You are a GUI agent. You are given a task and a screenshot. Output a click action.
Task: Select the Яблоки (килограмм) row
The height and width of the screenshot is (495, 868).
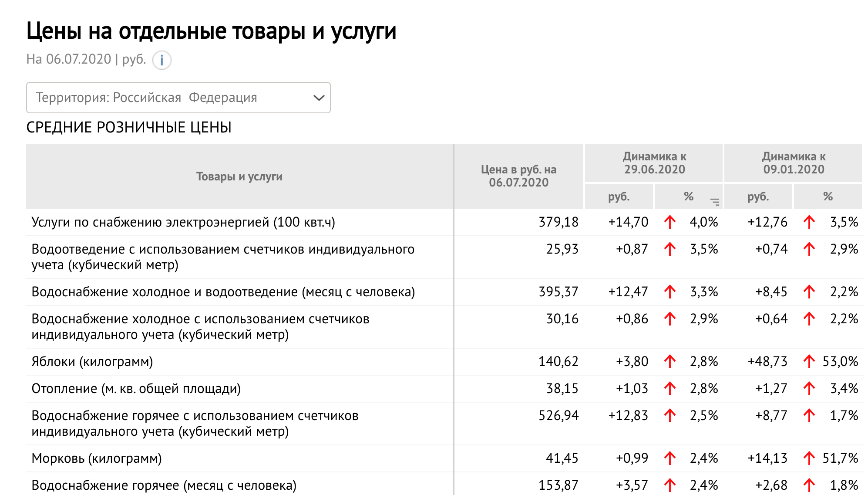pyautogui.click(x=92, y=362)
